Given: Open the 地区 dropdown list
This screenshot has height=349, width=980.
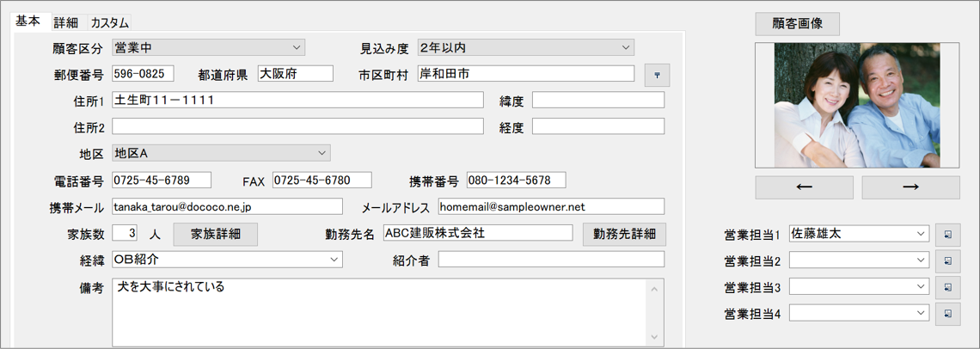Looking at the screenshot, I should click(x=322, y=153).
